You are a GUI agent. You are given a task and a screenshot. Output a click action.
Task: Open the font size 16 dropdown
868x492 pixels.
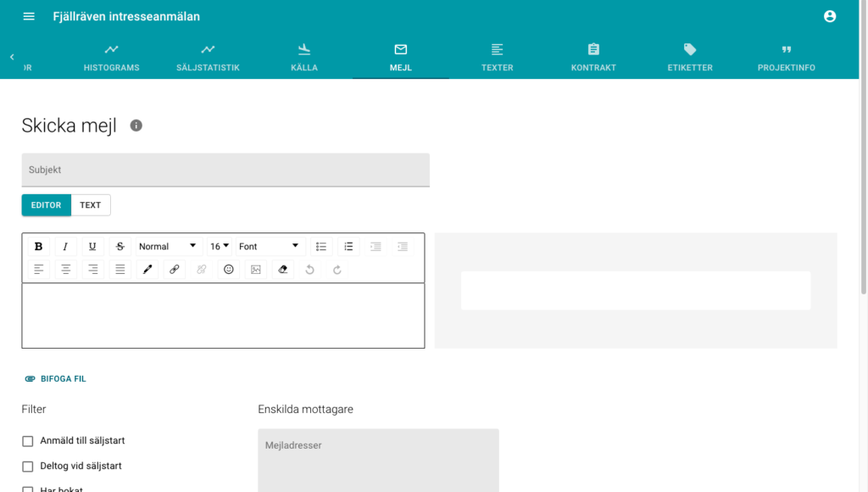219,246
